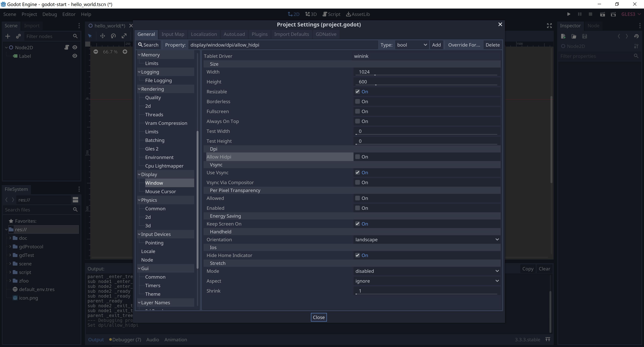Switch to AutoLoad tab

(234, 34)
